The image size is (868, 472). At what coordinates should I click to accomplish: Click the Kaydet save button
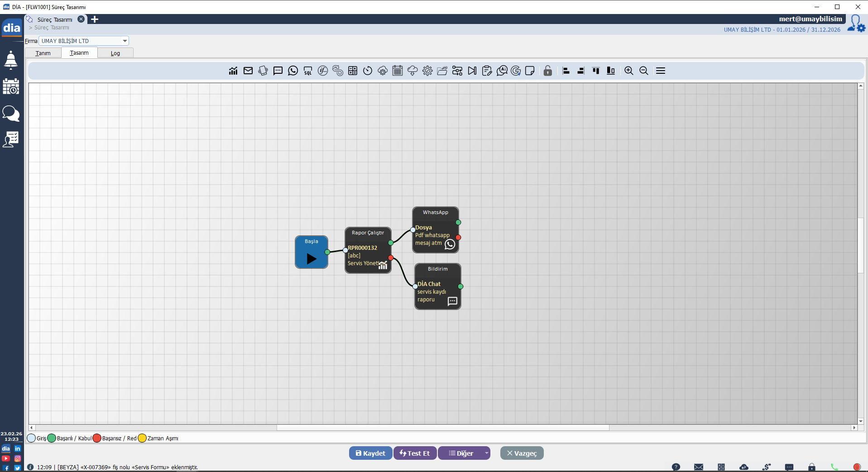click(x=370, y=453)
